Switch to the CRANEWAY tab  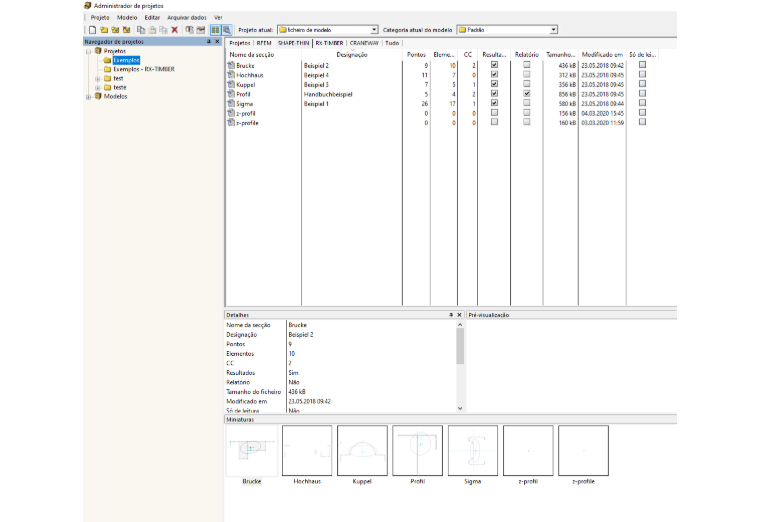pyautogui.click(x=364, y=43)
